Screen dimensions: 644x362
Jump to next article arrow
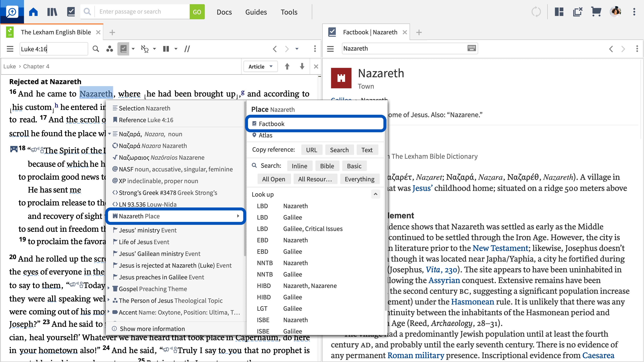[302, 67]
